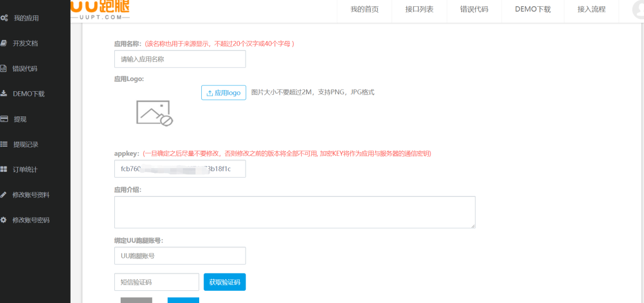This screenshot has height=303, width=644.
Task: Click the gears icon beside 我的应用
Action: click(x=4, y=18)
